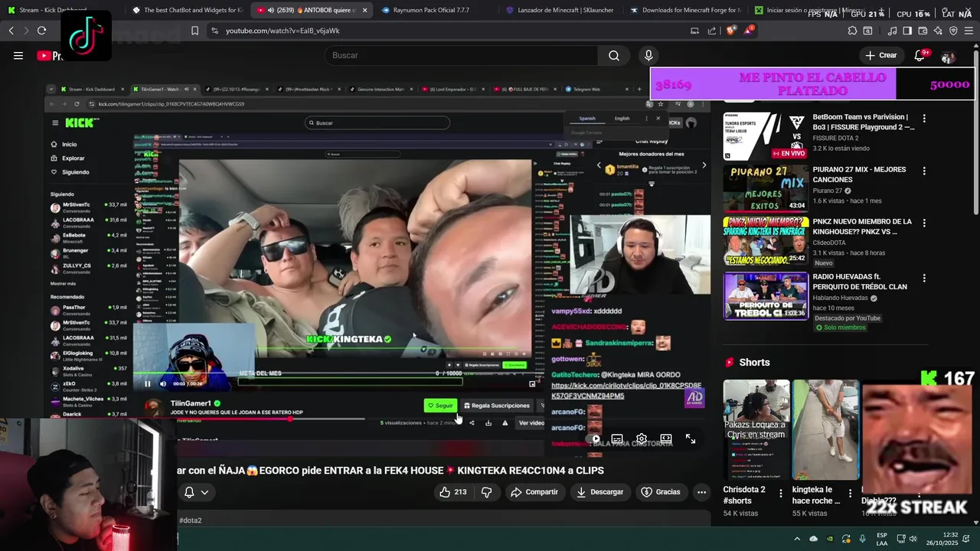Image resolution: width=980 pixels, height=551 pixels.
Task: Open the Brave Wallet icon
Action: click(923, 31)
